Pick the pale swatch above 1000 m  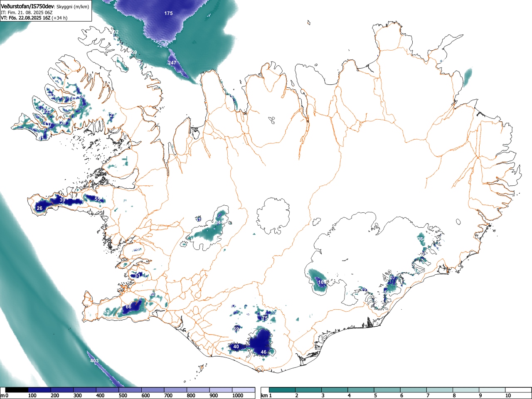pyautogui.click(x=243, y=390)
